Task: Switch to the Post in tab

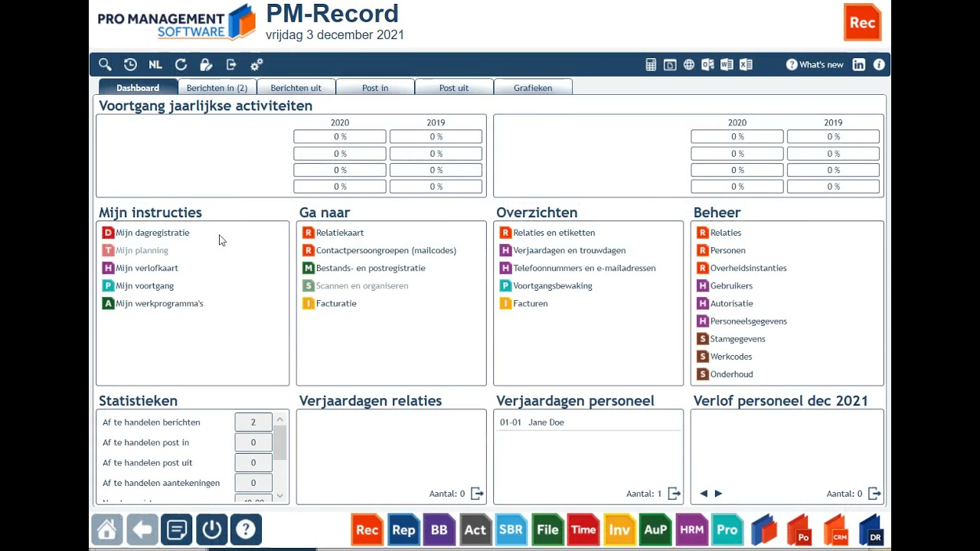Action: pyautogui.click(x=375, y=88)
